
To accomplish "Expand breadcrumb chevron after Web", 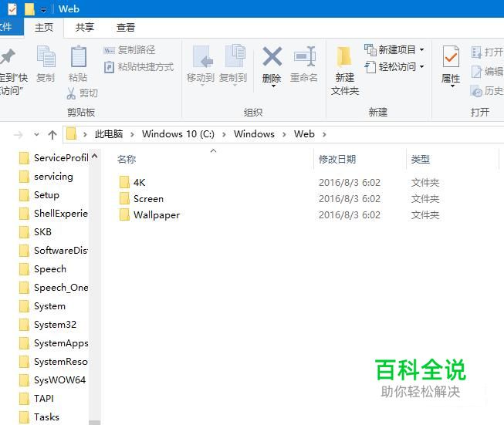I will 324,134.
